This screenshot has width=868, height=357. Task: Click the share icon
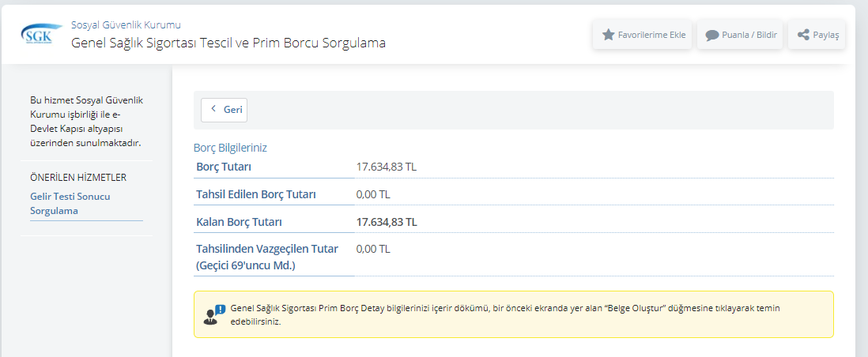click(803, 35)
